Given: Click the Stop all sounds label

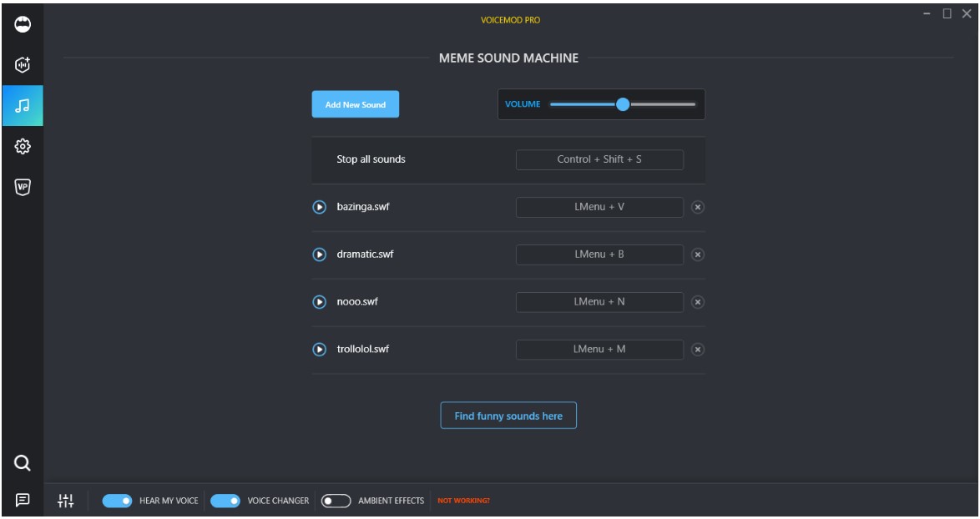Looking at the screenshot, I should tap(371, 159).
